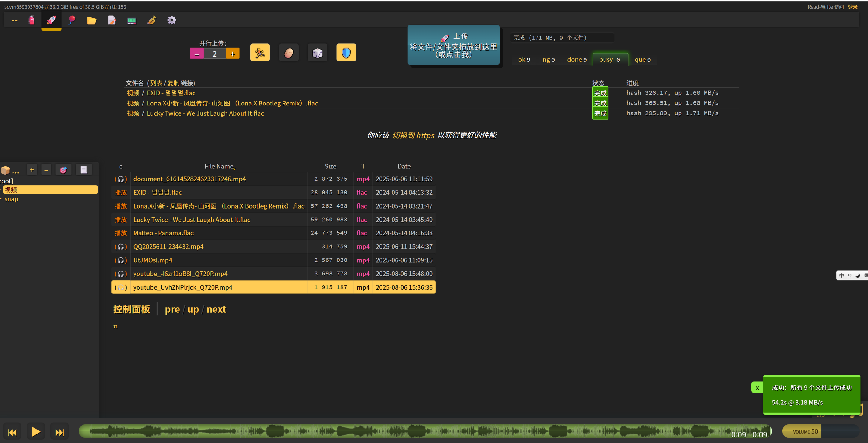Click the dart target icon in sidebar
This screenshot has width=868, height=443.
[63, 170]
